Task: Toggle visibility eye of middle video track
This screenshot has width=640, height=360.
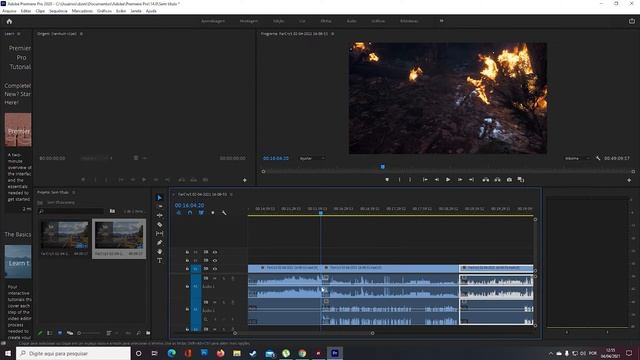Action: pos(215,260)
